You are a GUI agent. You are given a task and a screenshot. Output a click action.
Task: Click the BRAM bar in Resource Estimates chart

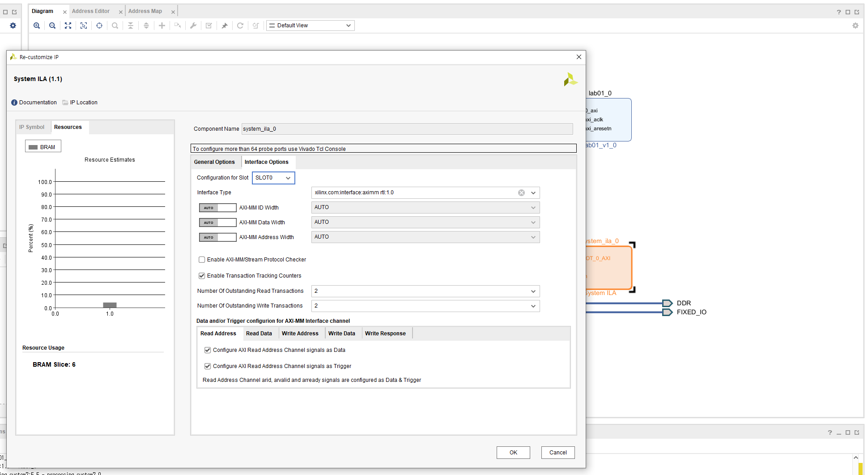coord(110,305)
